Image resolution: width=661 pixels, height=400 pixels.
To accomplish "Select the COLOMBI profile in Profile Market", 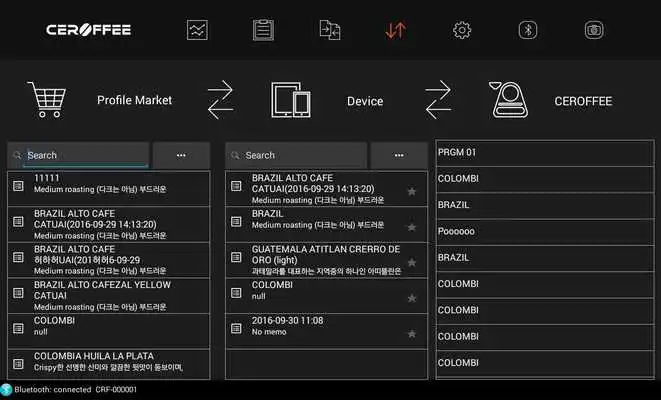I will [x=109, y=331].
